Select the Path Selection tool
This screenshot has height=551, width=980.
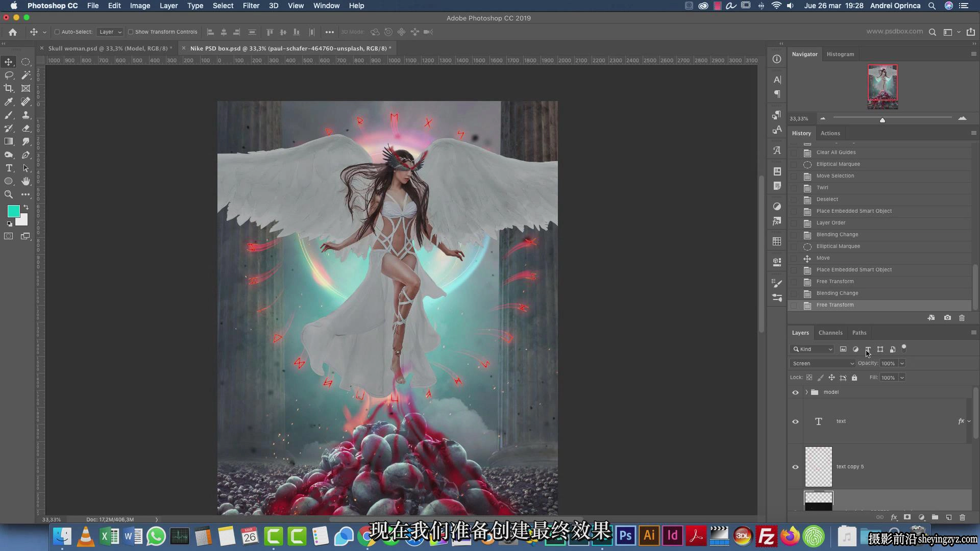click(26, 168)
